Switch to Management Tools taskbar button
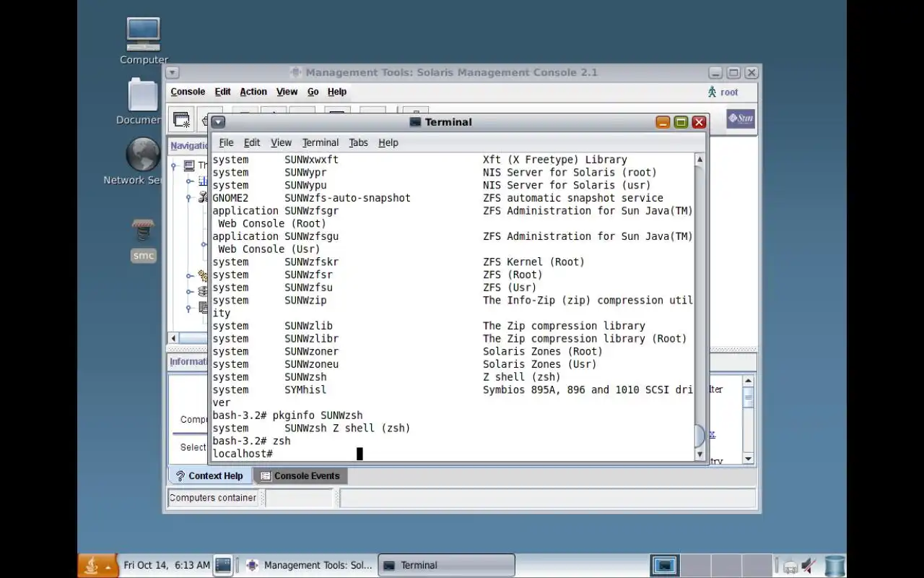 click(309, 565)
